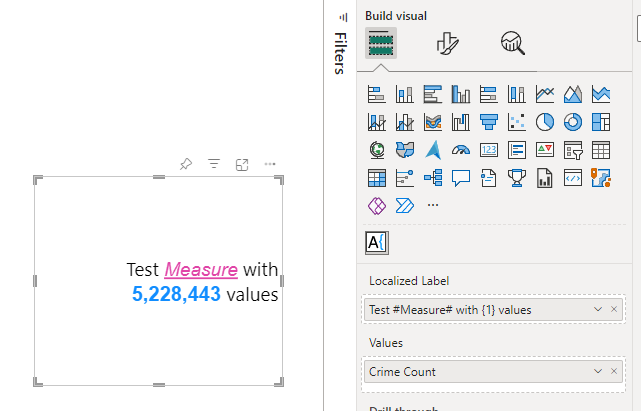The image size is (641, 411).
Task: Open dropdown for Crime Count field
Action: point(598,371)
